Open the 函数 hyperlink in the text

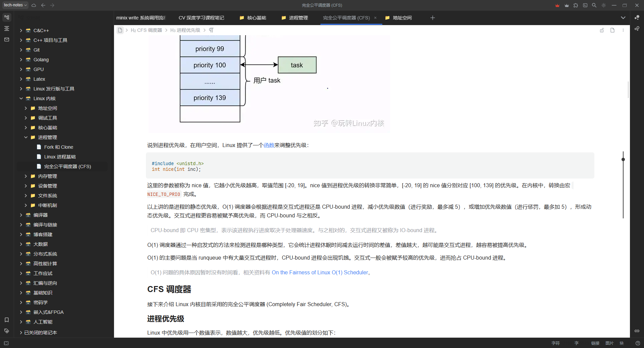point(269,145)
